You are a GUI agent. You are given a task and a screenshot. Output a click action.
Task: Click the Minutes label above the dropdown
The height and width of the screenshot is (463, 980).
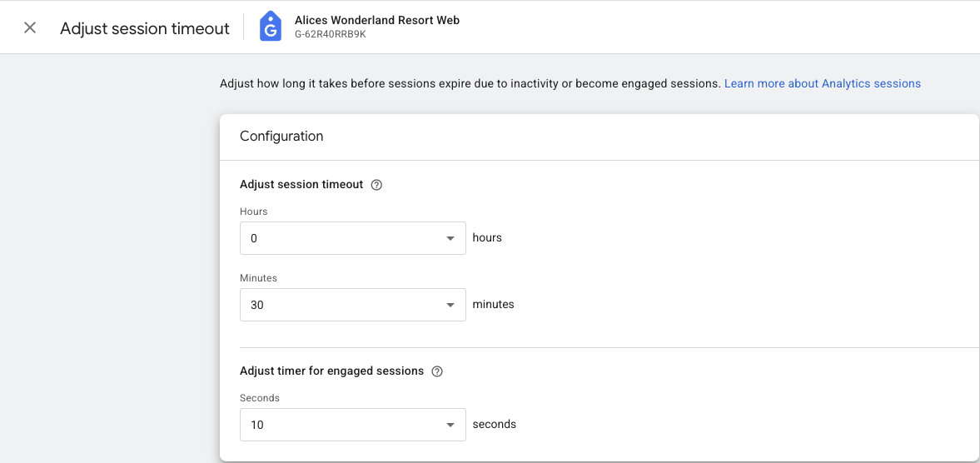pyautogui.click(x=258, y=278)
